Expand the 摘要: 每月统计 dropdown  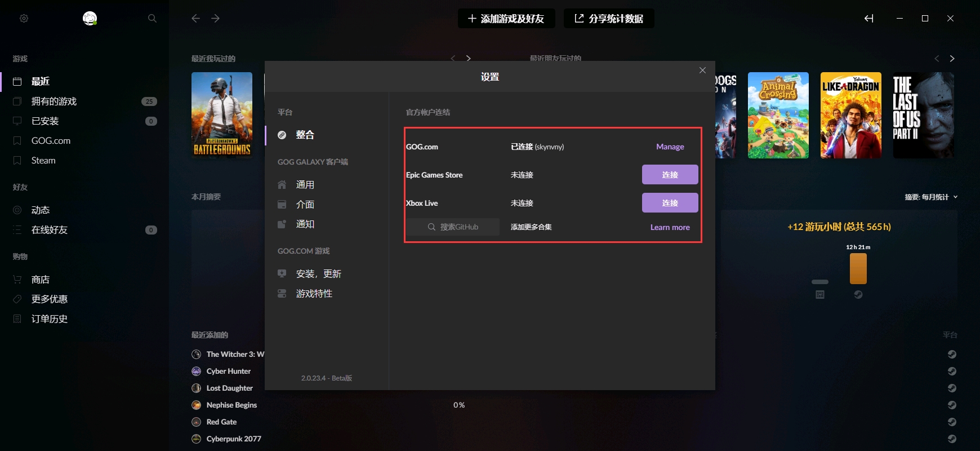931,197
